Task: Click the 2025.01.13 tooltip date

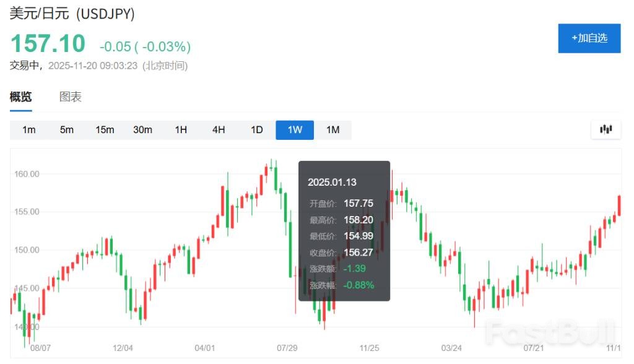Action: click(332, 182)
